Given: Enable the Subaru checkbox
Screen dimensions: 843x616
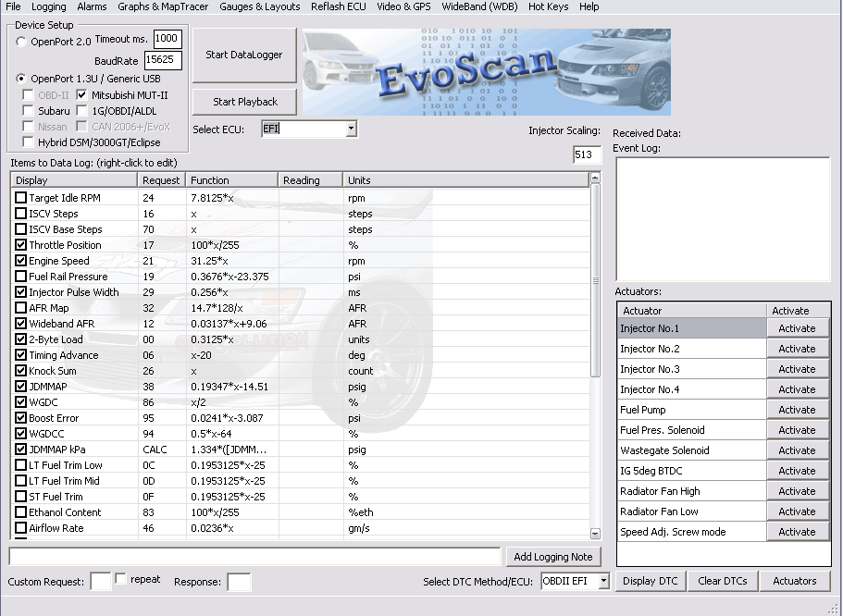Looking at the screenshot, I should [28, 111].
